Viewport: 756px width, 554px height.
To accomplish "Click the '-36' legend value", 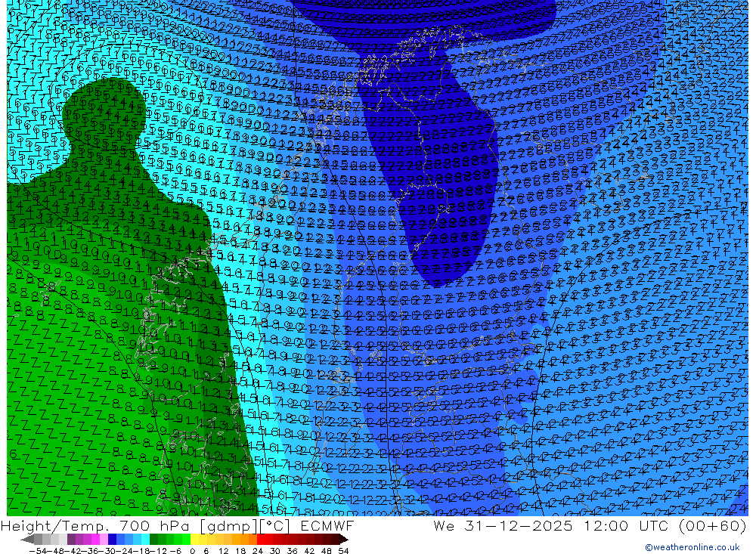I will coord(90,551).
